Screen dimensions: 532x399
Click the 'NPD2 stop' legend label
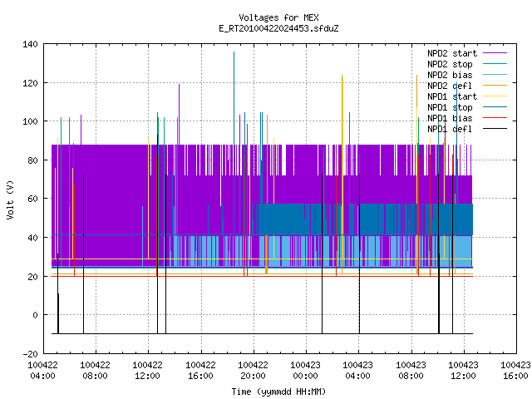(450, 64)
